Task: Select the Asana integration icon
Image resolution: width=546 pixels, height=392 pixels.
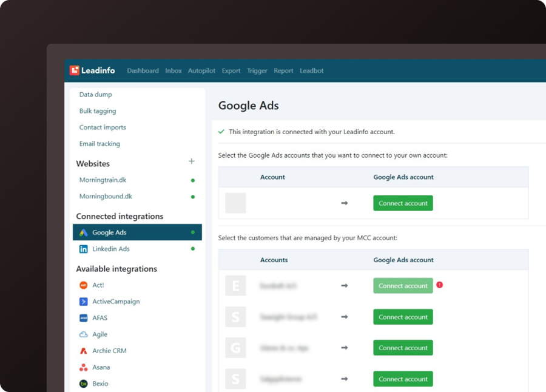Action: (x=84, y=367)
